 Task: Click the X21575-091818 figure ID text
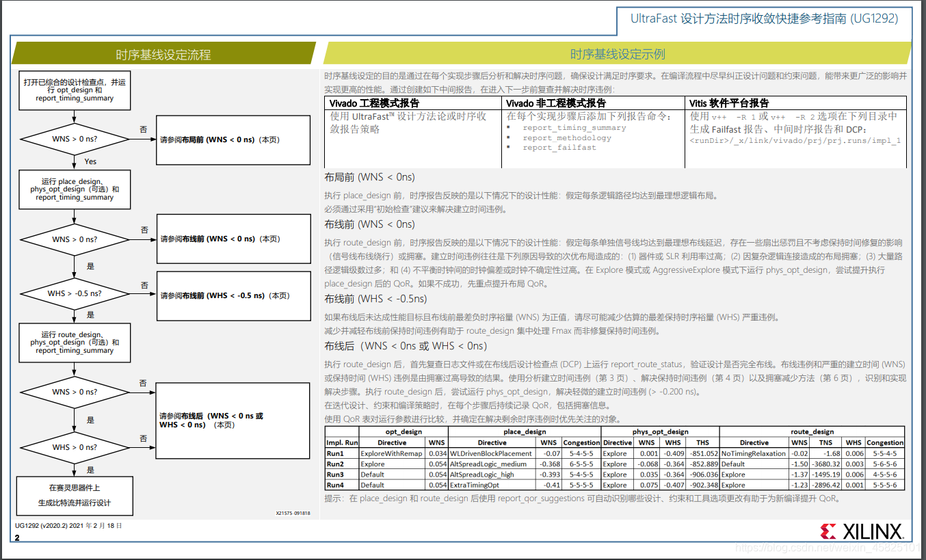point(293,513)
